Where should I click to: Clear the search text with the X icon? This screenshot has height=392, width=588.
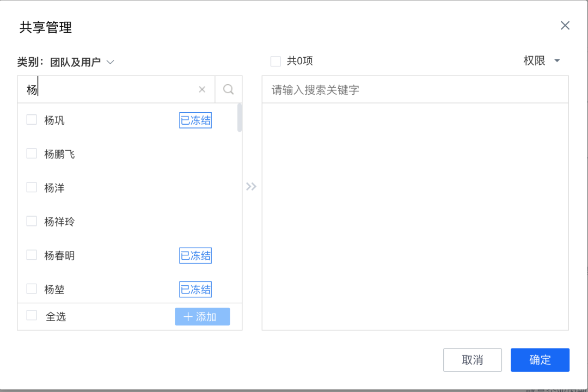pos(202,89)
